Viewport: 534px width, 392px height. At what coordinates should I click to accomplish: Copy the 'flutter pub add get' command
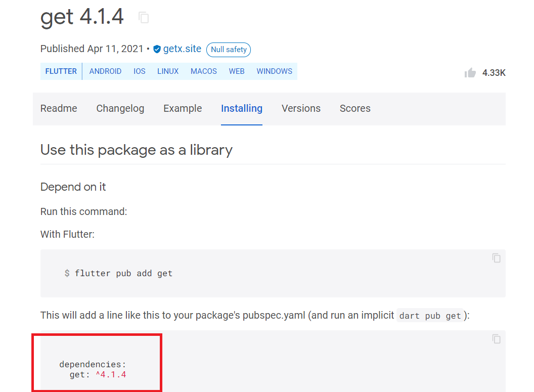pos(496,258)
